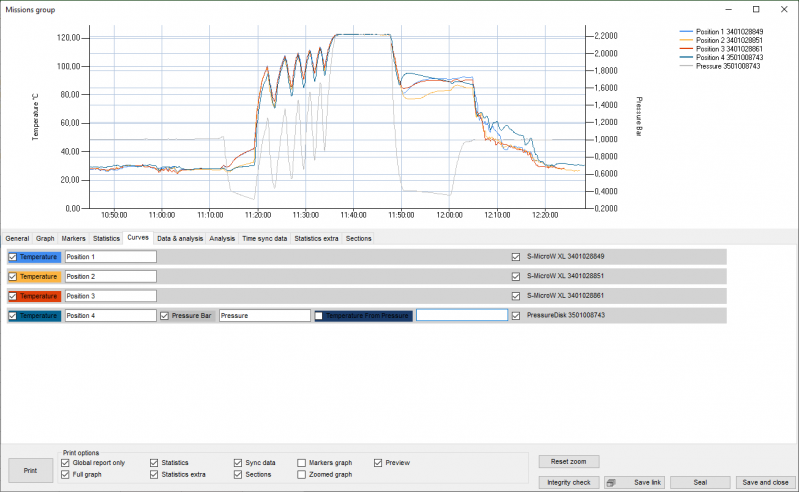Uncheck S-MicroW XL 3401028849 sensor checkbox
The width and height of the screenshot is (799, 492).
point(516,257)
